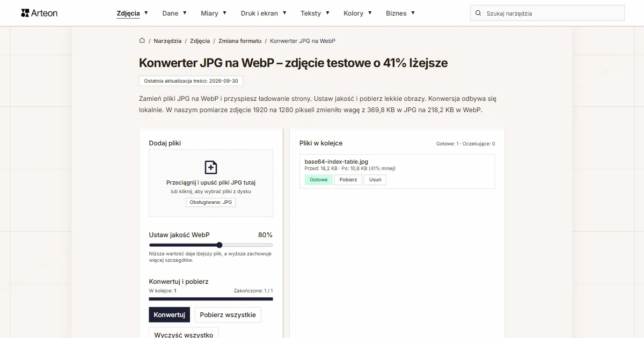Expand the Dane dropdown arrow
Image resolution: width=644 pixels, height=338 pixels.
(x=185, y=13)
